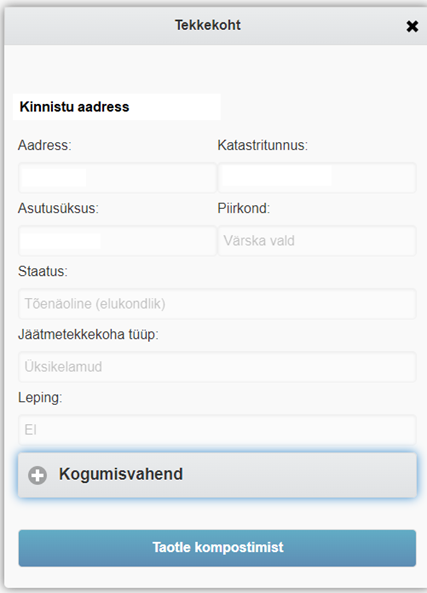Focus the Aadress input field

click(x=117, y=178)
